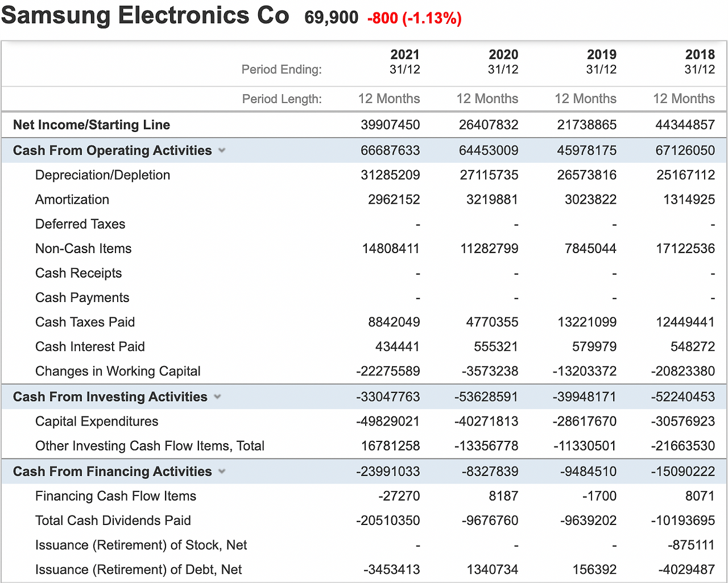Click the Period Ending label

[282, 69]
